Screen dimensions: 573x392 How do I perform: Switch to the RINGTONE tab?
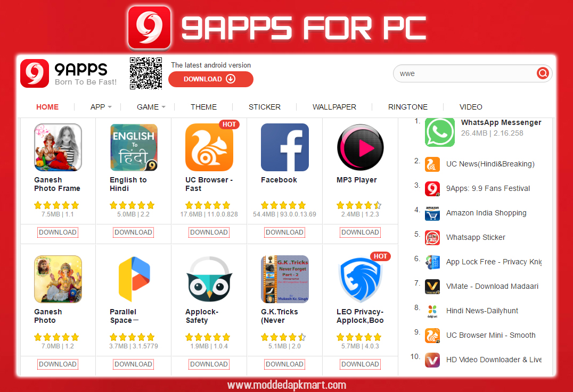(x=407, y=107)
